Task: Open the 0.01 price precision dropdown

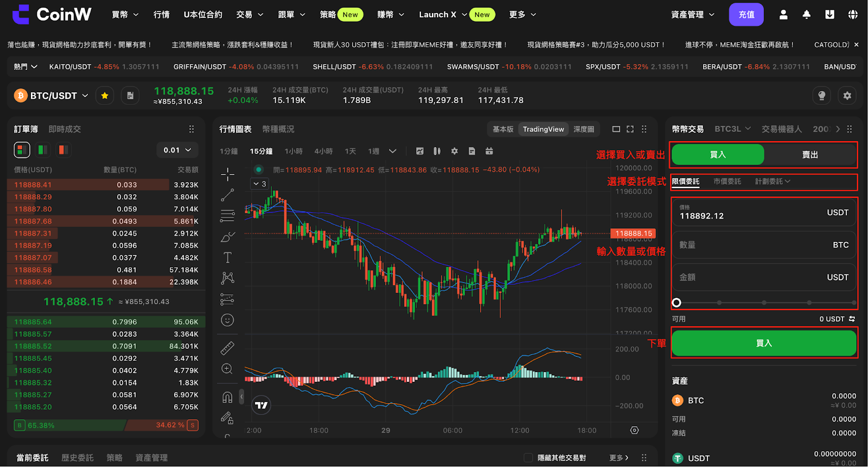Action: coord(177,150)
